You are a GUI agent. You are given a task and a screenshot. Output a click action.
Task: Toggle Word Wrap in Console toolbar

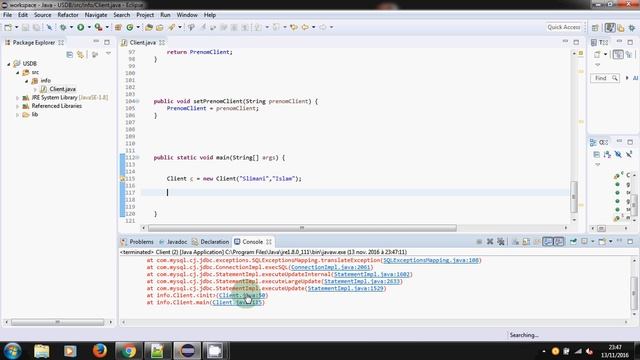tap(537, 242)
